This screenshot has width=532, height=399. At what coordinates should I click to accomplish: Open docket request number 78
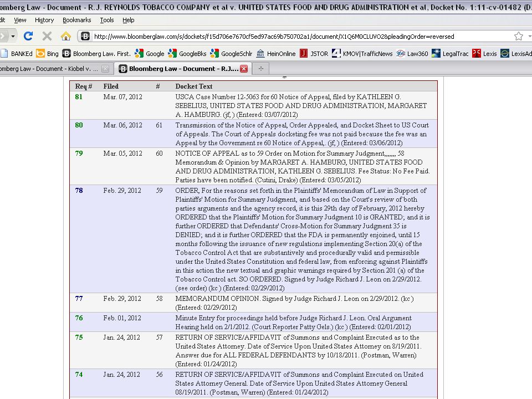click(79, 190)
